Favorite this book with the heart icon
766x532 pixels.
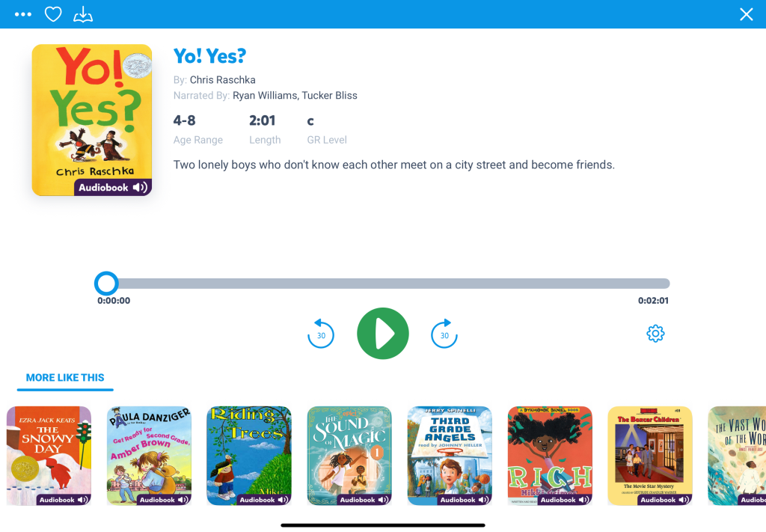pos(53,14)
